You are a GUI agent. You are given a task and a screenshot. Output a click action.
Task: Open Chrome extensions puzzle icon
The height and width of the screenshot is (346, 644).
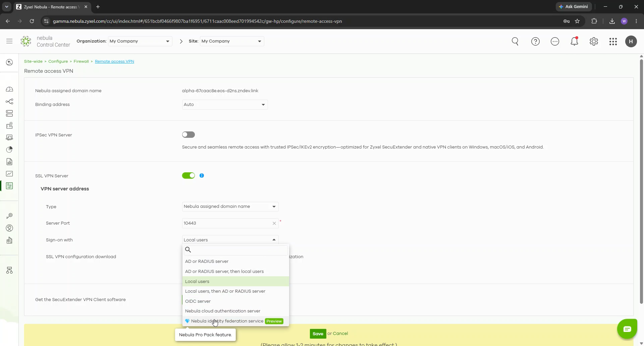pos(594,21)
